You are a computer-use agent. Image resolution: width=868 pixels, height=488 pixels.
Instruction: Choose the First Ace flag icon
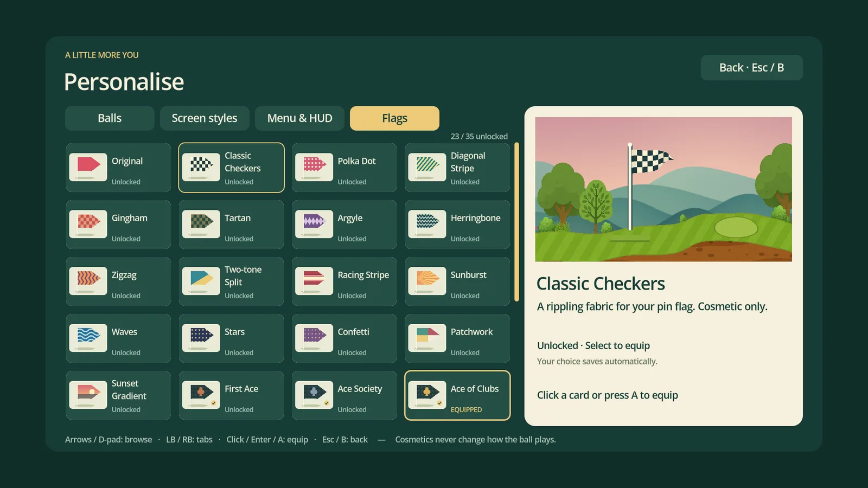click(x=201, y=395)
